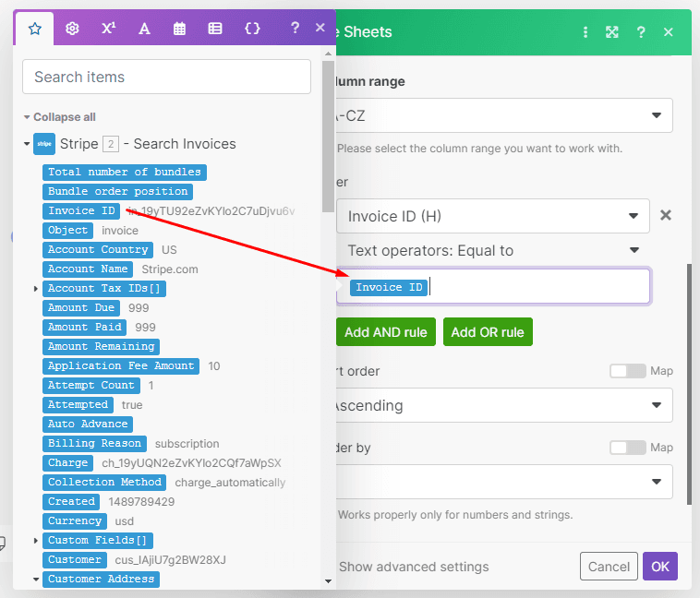Open the array functions tab
Viewport: 700px width, 598px height.
(215, 29)
